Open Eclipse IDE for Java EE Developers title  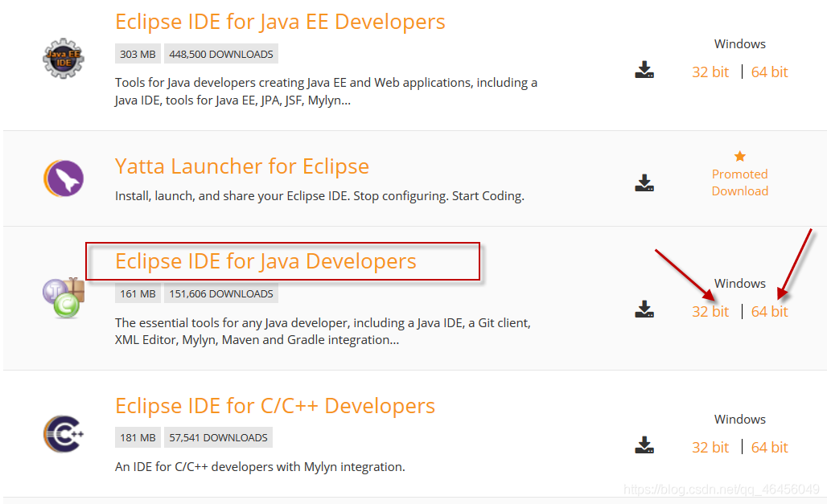[x=280, y=23]
